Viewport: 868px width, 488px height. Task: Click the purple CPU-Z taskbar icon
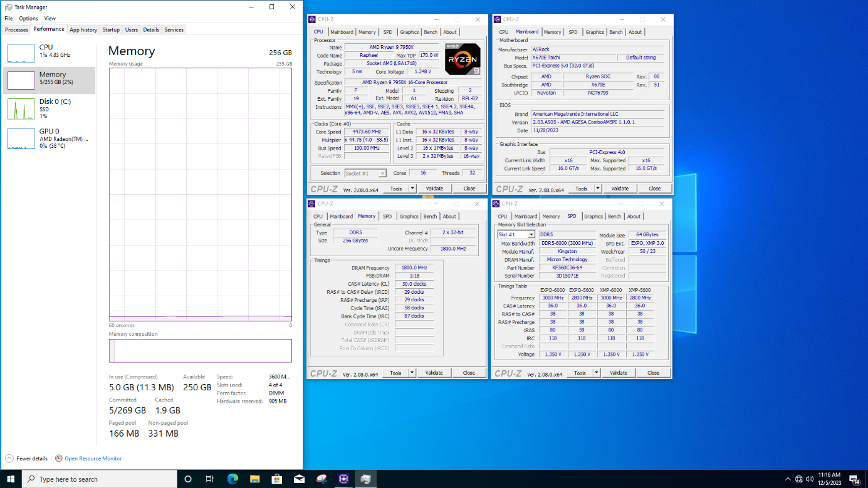click(343, 479)
